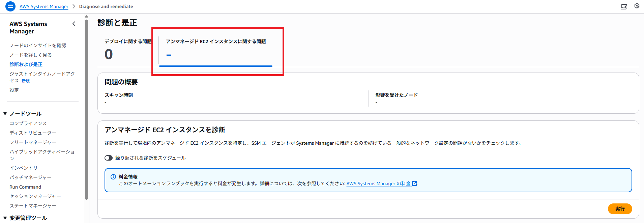Open インベントリ in sidebar
Viewport: 644px width, 223px height.
click(24, 168)
